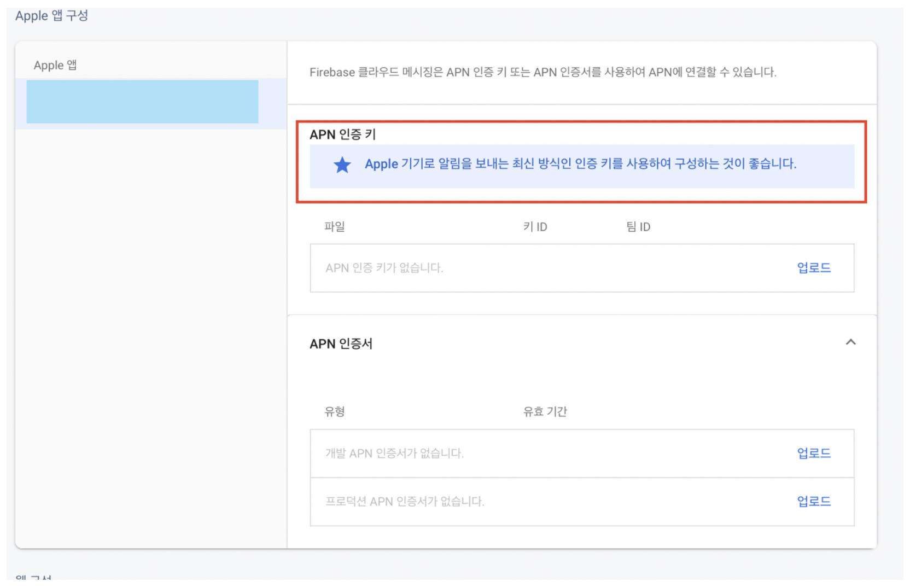Upload the development APN certificate
The height and width of the screenshot is (588, 910).
click(814, 453)
